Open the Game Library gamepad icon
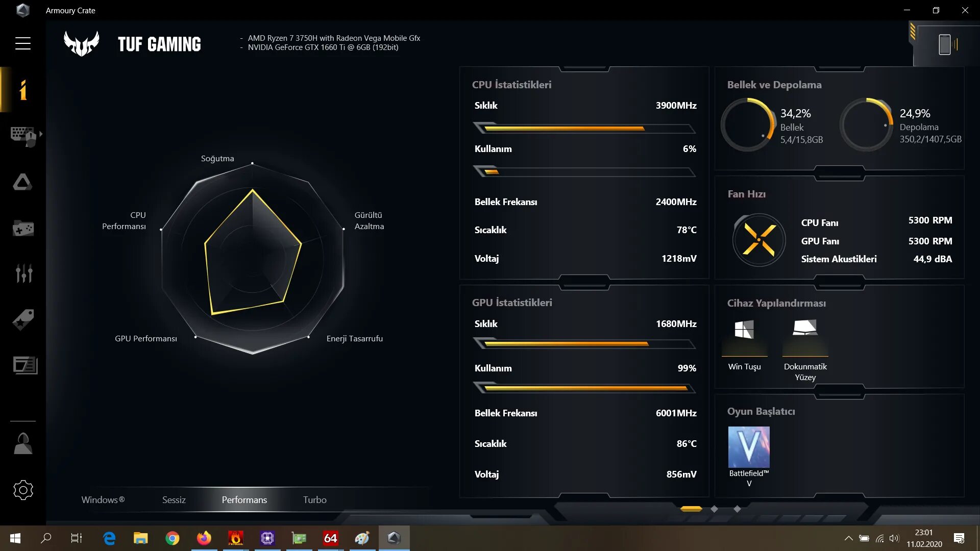 (x=23, y=228)
